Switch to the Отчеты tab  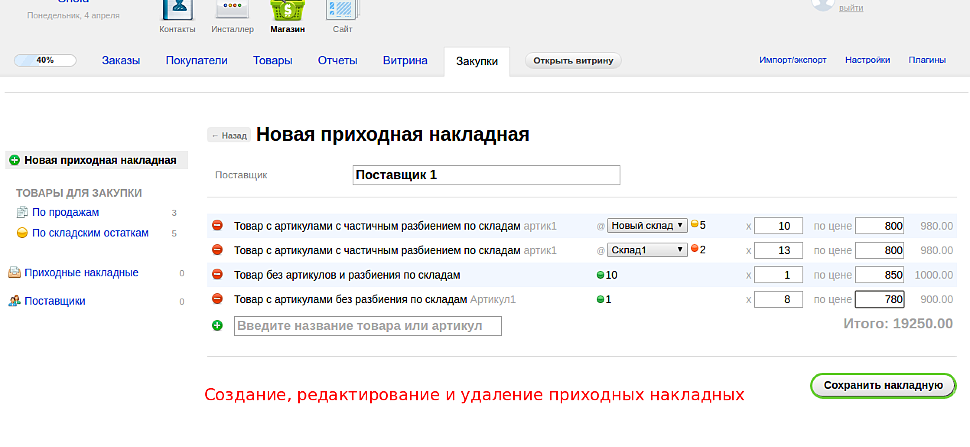coord(338,61)
